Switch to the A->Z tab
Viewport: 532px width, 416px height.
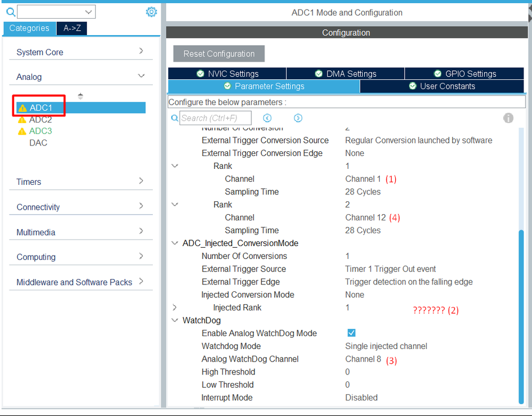72,28
